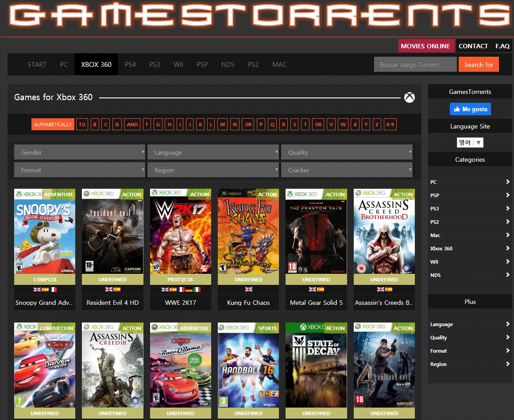Open the F.AQ page
Screen dimensions: 514x420
click(x=502, y=46)
